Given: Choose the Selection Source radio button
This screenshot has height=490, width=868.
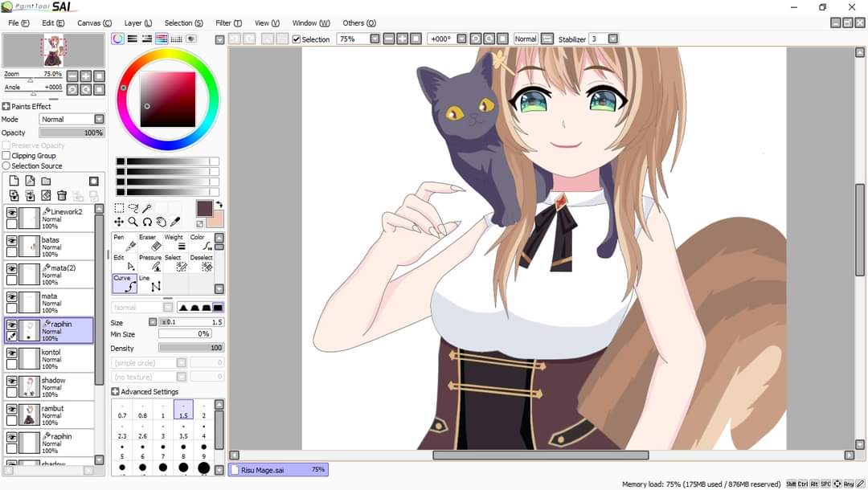Looking at the screenshot, I should [x=6, y=165].
